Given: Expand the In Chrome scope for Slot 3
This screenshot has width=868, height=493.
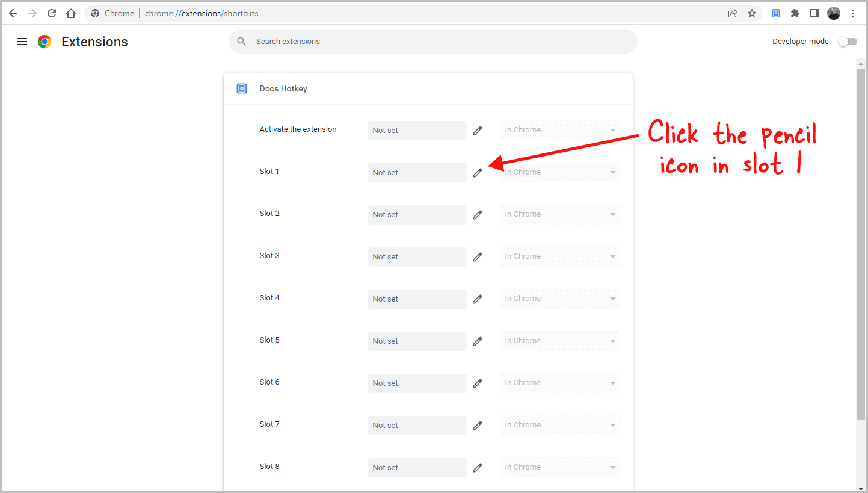Looking at the screenshot, I should coord(560,256).
